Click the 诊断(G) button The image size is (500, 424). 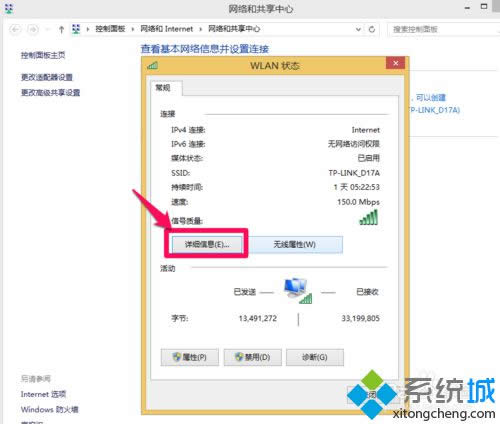pyautogui.click(x=315, y=357)
